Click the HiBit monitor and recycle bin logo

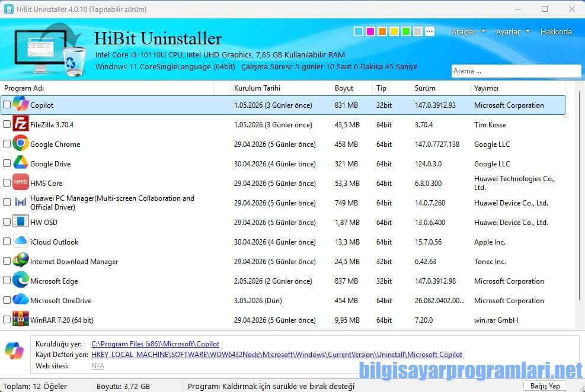pyautogui.click(x=50, y=50)
